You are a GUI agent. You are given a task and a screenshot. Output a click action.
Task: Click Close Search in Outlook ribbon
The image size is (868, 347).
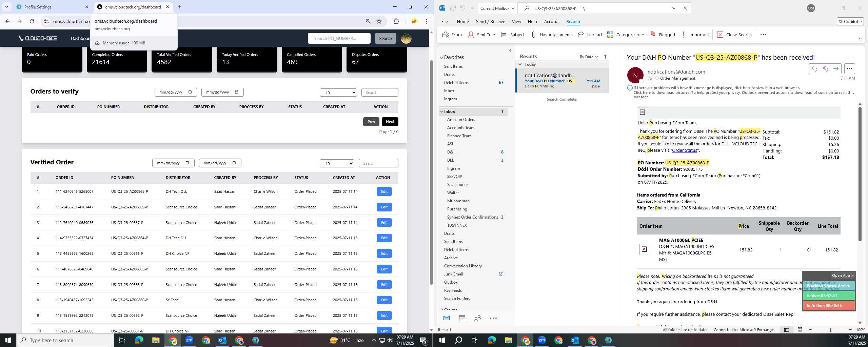tap(734, 35)
